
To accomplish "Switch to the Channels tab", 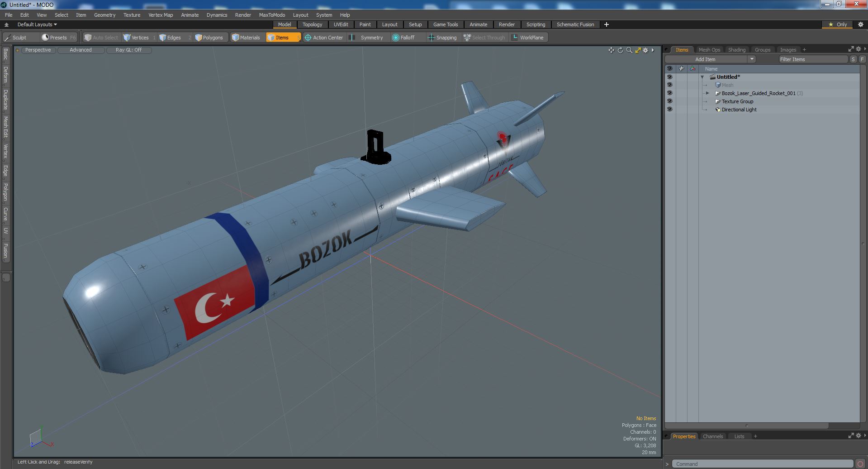I will pos(712,436).
